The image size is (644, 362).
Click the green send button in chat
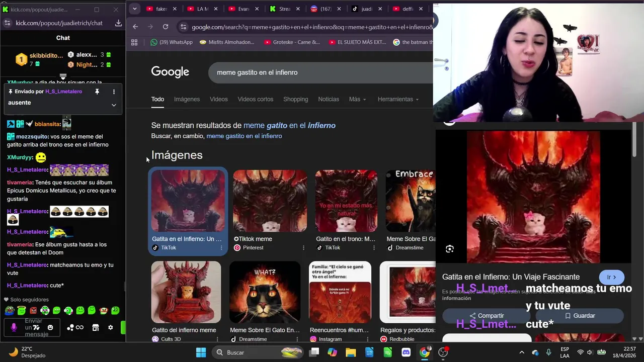[123, 328]
